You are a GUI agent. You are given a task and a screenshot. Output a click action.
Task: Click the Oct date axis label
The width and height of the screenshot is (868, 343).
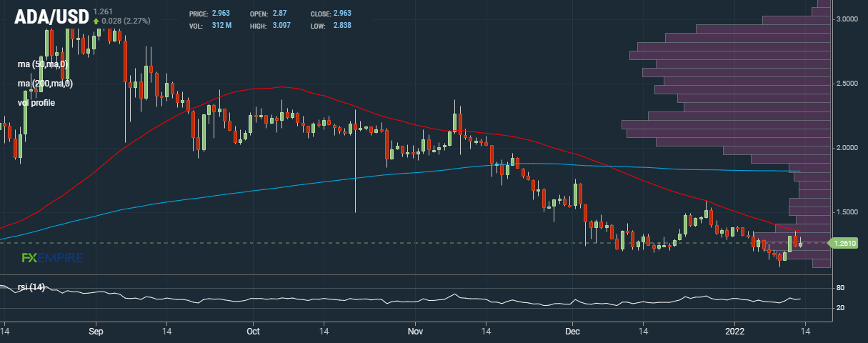point(251,332)
